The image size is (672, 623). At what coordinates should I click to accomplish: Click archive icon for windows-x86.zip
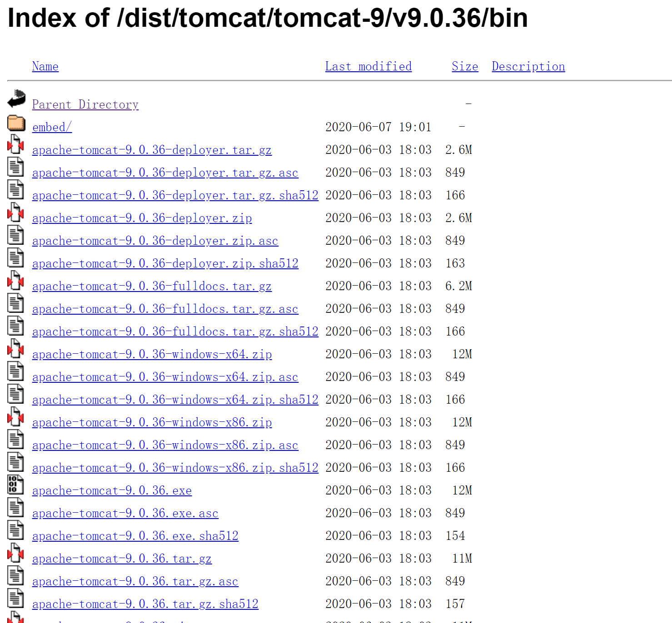[15, 416]
